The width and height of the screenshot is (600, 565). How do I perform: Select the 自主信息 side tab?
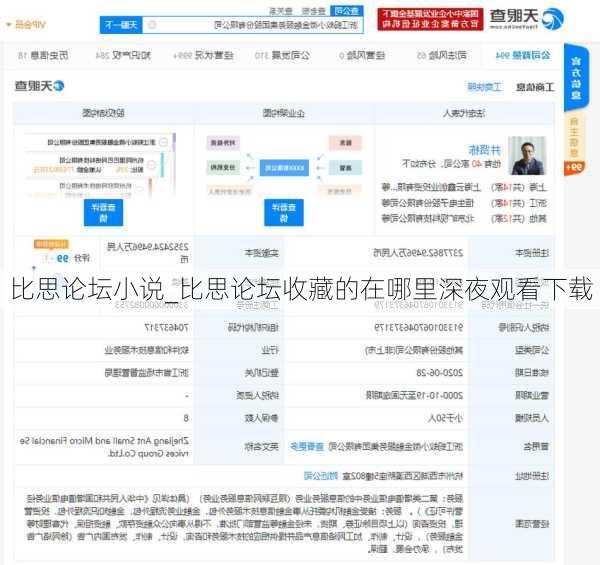coord(574,138)
